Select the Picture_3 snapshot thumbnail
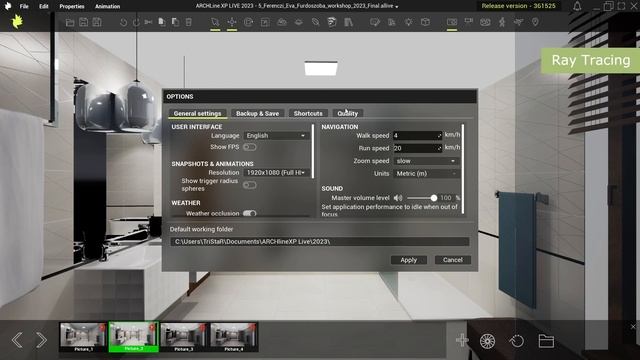 point(184,337)
